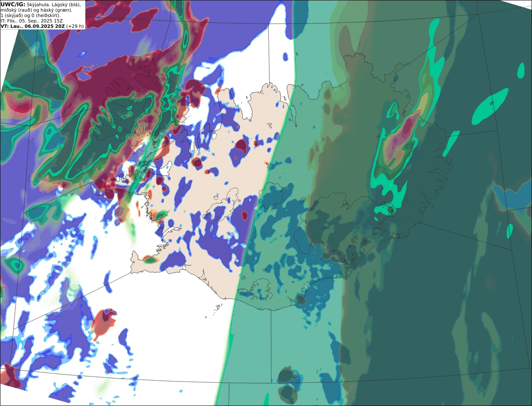Click the '(+29 h)' forecast offset text
This screenshot has height=406, width=532.
coord(75,26)
